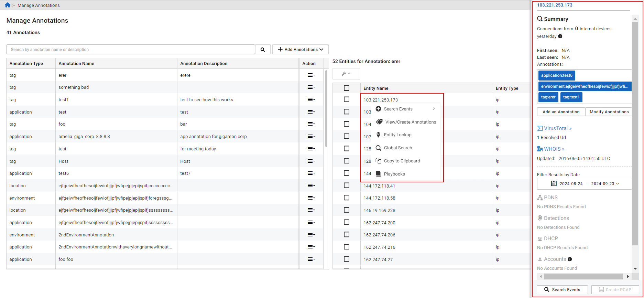Click the side panel vertical scrollbar
Viewport: 644px width, 298px height.
635,134
